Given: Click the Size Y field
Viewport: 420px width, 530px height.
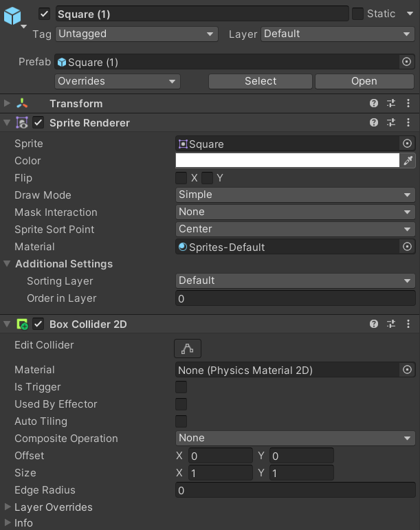Looking at the screenshot, I should point(301,473).
